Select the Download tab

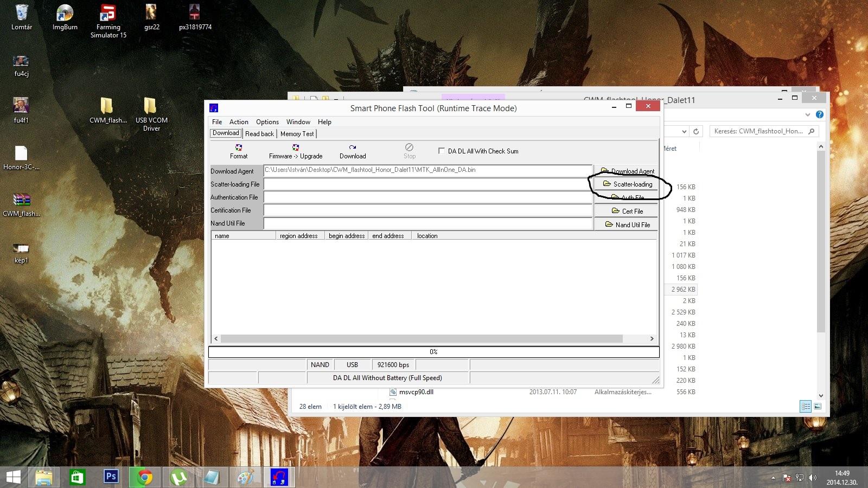[x=226, y=133]
